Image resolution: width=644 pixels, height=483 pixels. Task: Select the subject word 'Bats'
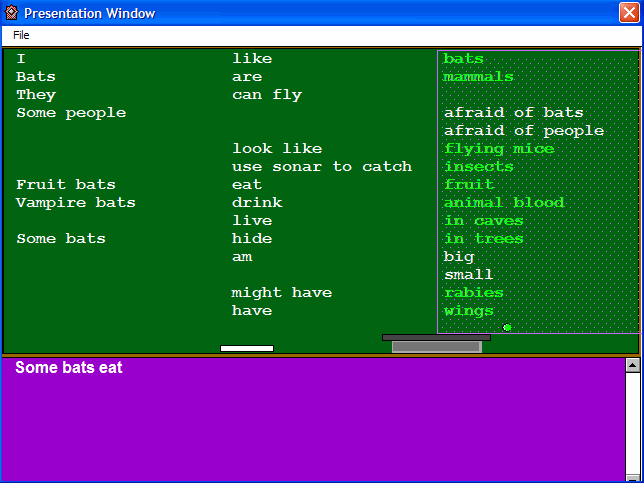click(x=36, y=77)
